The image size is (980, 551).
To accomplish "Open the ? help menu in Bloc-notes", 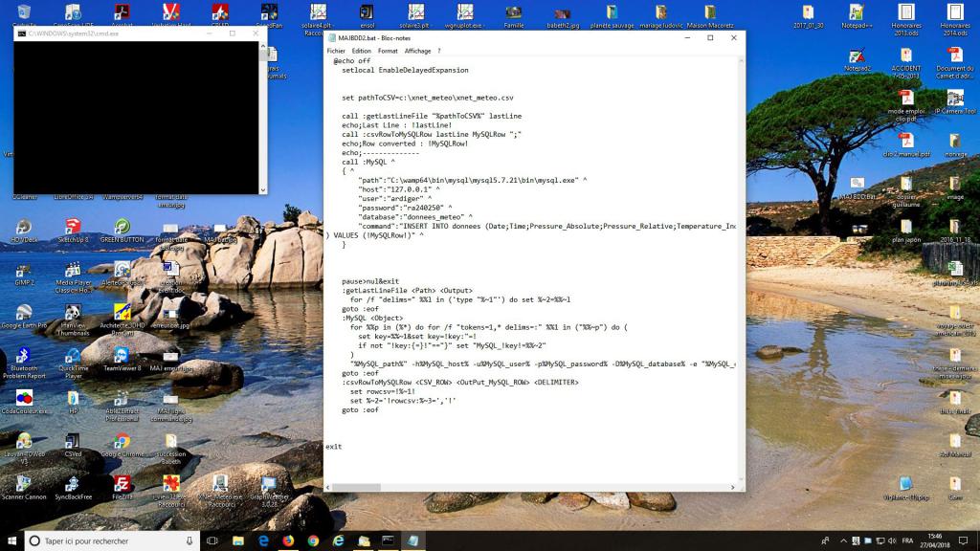I will 438,51.
